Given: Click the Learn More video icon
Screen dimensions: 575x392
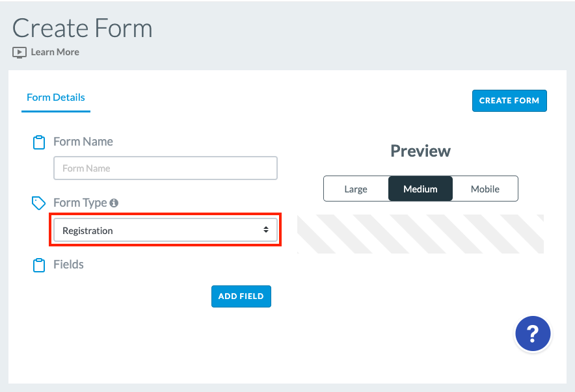Looking at the screenshot, I should click(20, 53).
